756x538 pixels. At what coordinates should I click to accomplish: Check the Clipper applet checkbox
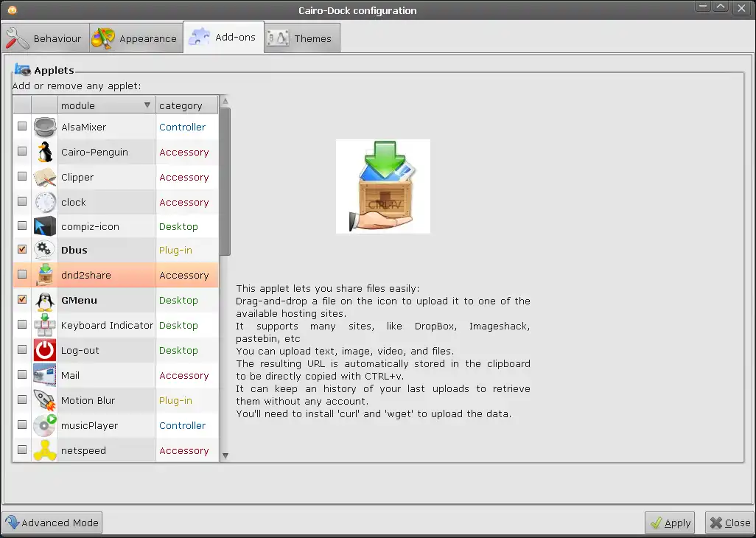pos(22,176)
